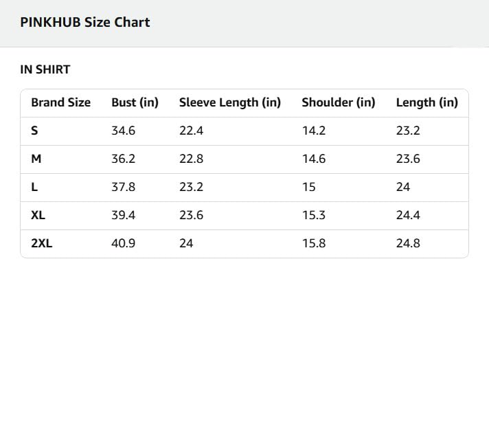This screenshot has width=489, height=448.
Task: Click the 22.8 sleeve length for M
Action: coord(191,159)
